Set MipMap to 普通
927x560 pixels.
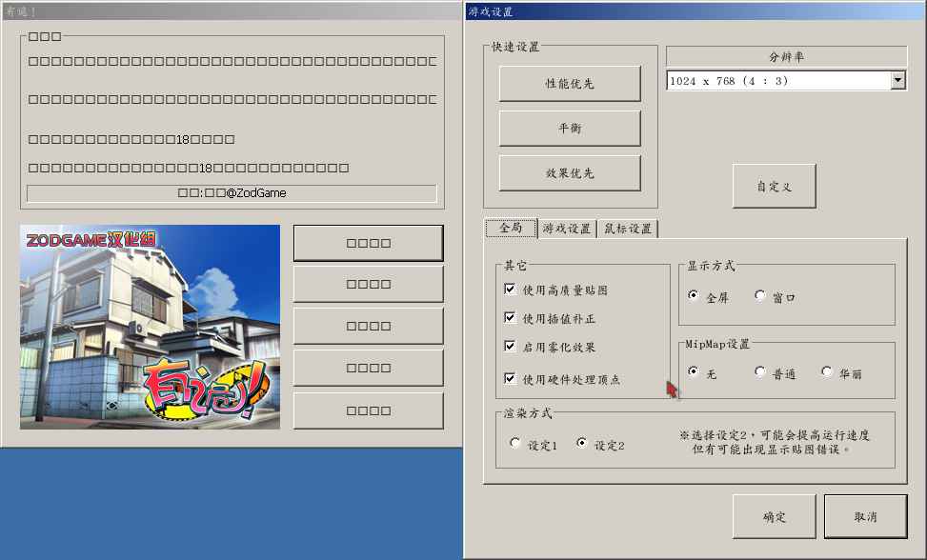tap(760, 371)
